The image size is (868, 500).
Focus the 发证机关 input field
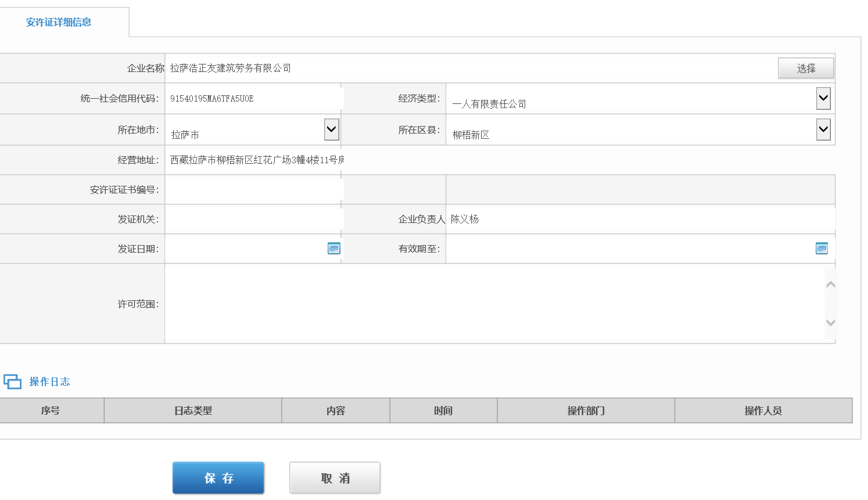click(x=253, y=220)
